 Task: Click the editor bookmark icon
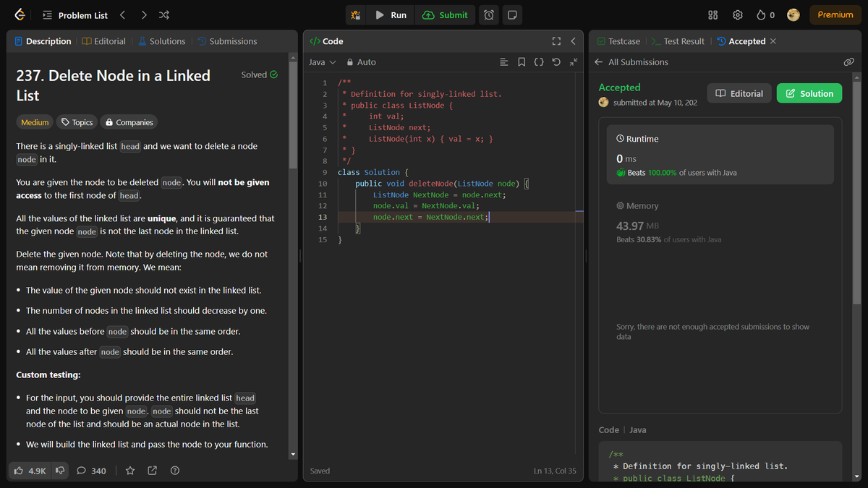pyautogui.click(x=522, y=62)
